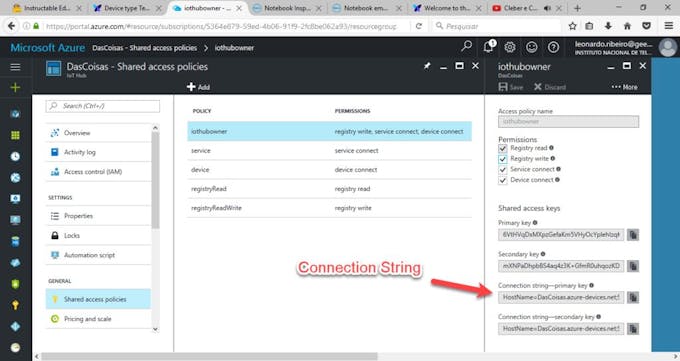
Task: Open the Azure portal search magnifier
Action: pyautogui.click(x=467, y=46)
